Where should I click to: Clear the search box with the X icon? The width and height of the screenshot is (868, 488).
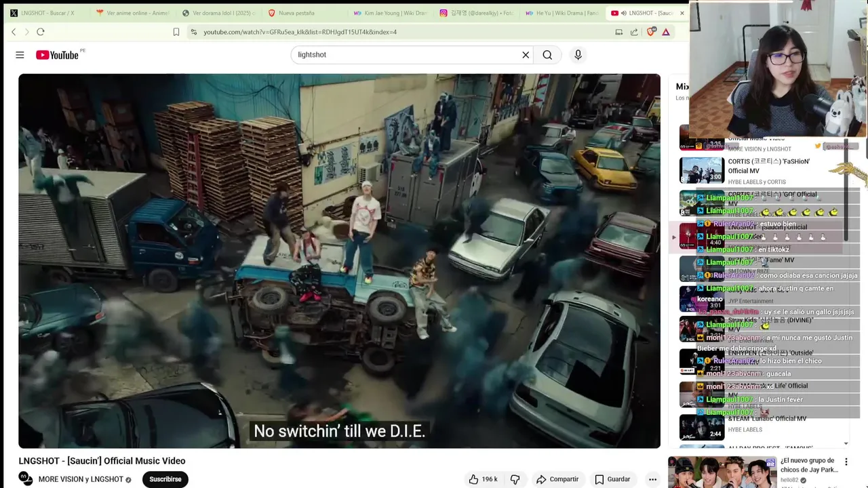pos(526,55)
